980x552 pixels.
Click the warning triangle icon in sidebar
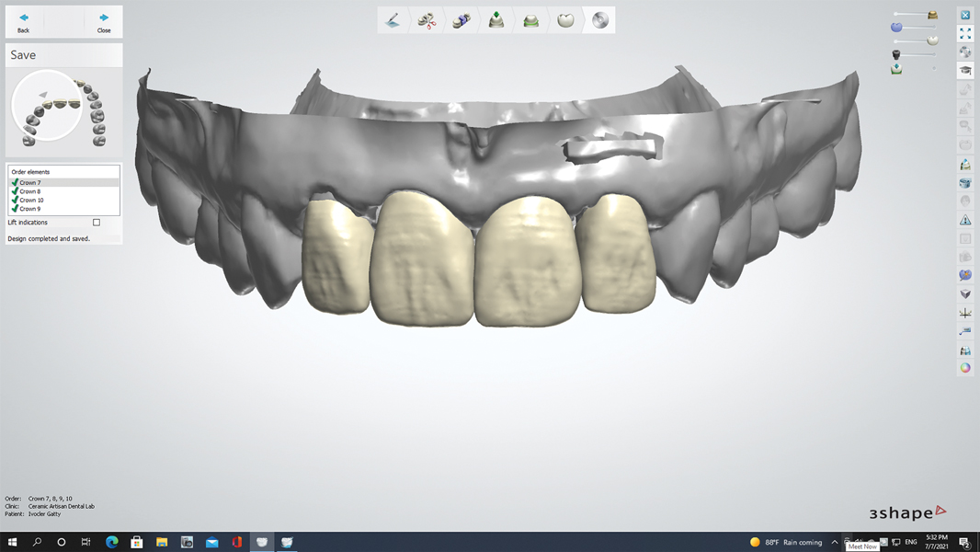point(965,220)
